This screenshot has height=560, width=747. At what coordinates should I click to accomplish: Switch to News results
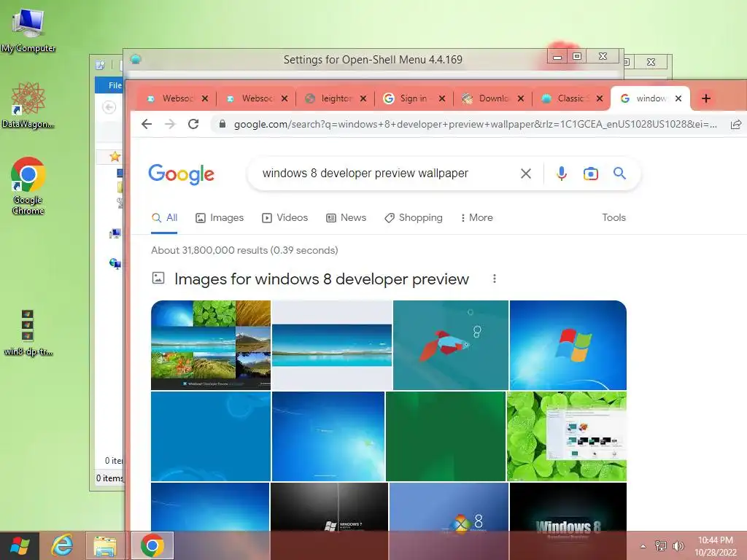[x=347, y=218]
